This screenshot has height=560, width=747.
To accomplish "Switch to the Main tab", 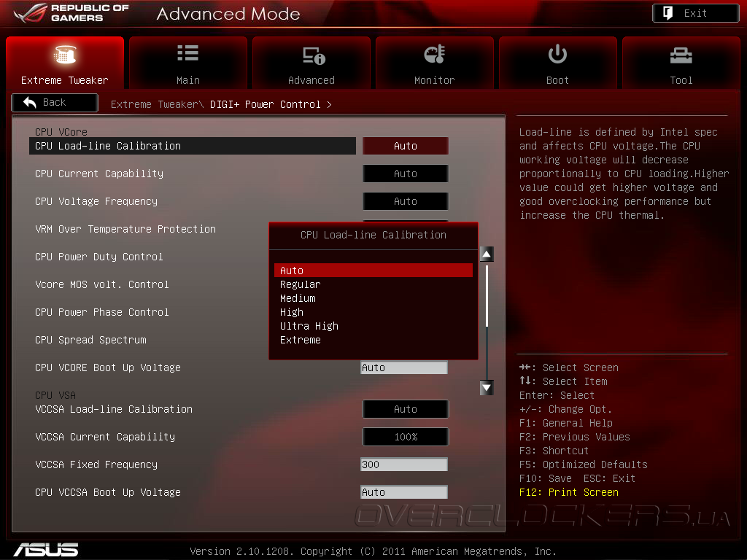I will click(x=188, y=63).
